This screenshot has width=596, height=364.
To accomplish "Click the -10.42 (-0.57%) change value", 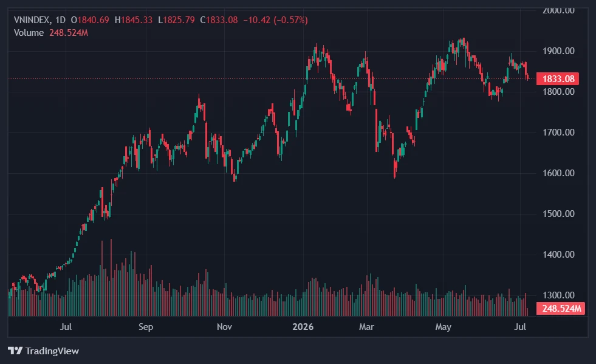I will 276,20.
